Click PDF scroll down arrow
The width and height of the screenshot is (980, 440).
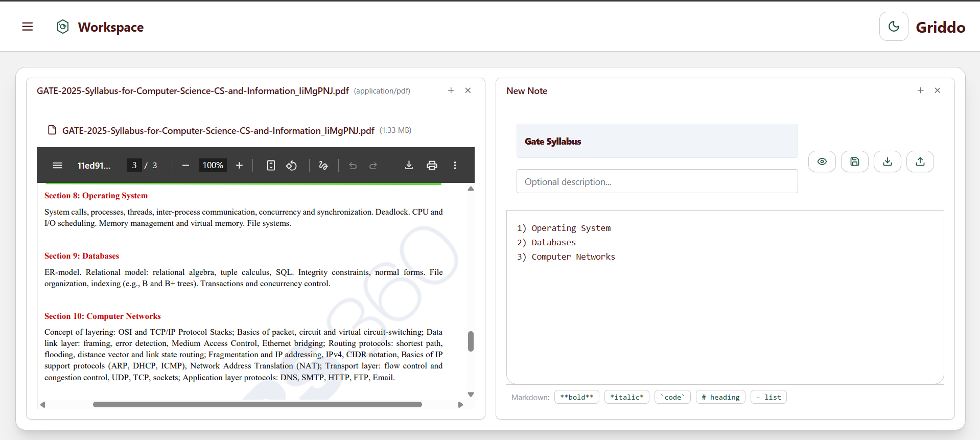tap(471, 395)
